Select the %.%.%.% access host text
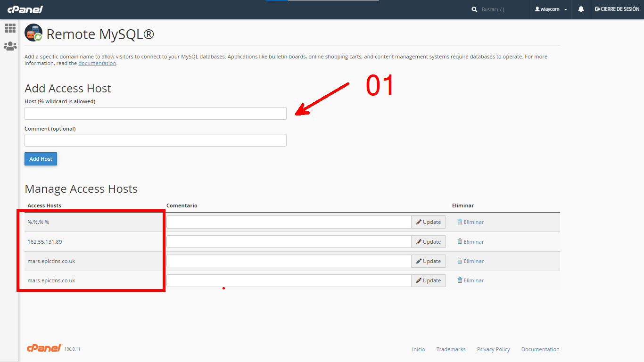 point(38,222)
